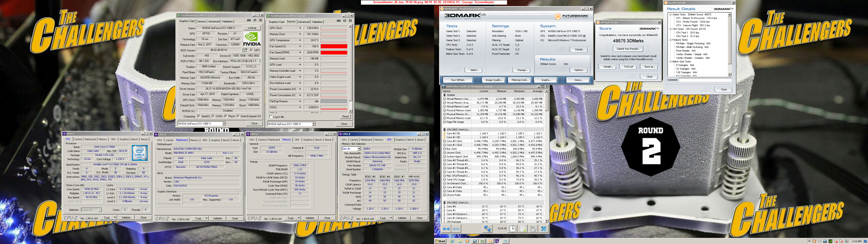Open Fan Speed (RPM) sensor dropdown
Screen dimensions: 868x244
(300, 52)
